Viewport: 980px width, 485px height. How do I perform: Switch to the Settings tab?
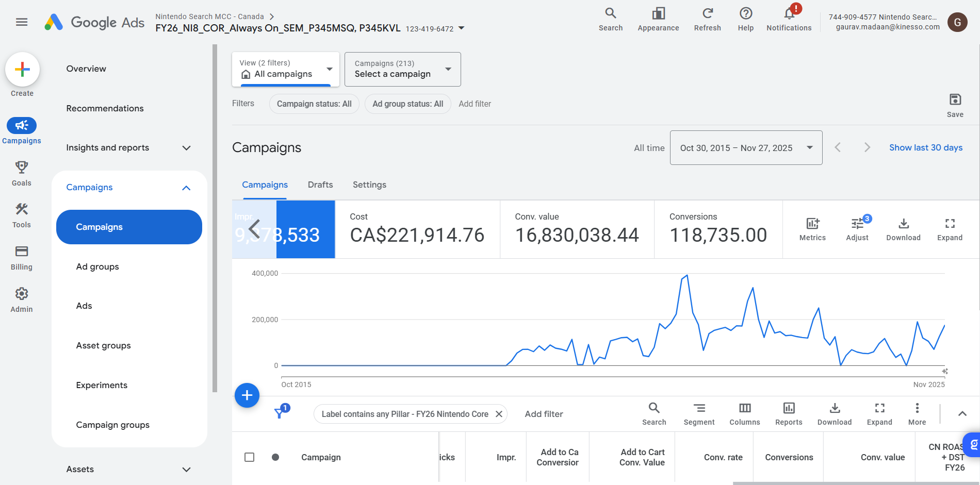pyautogui.click(x=369, y=185)
